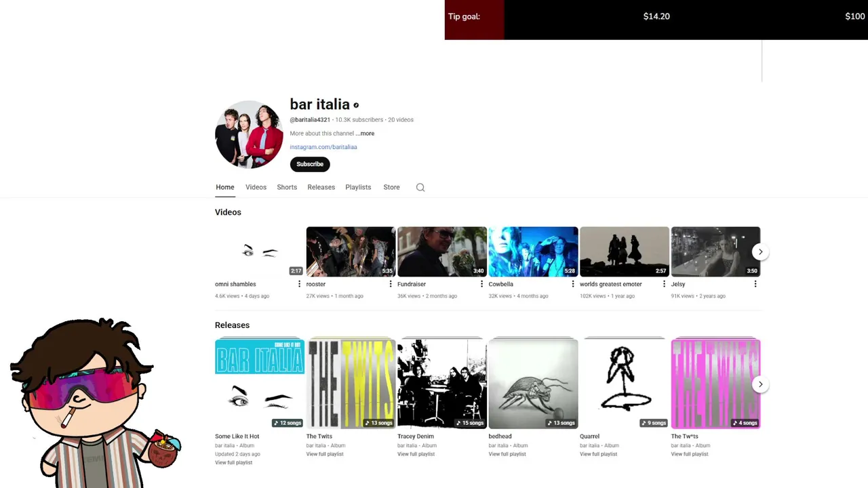This screenshot has width=868, height=488.
Task: Click the Jelsy video title
Action: click(x=678, y=284)
